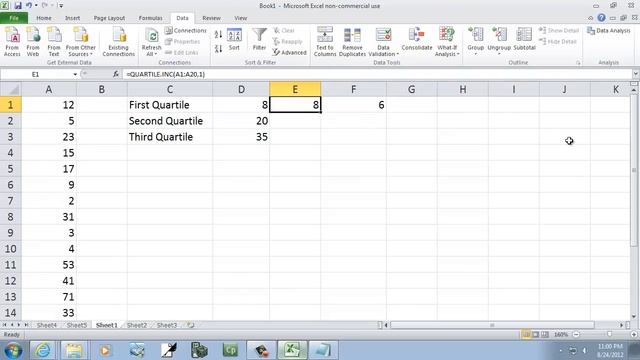Import data From Access

point(12,42)
